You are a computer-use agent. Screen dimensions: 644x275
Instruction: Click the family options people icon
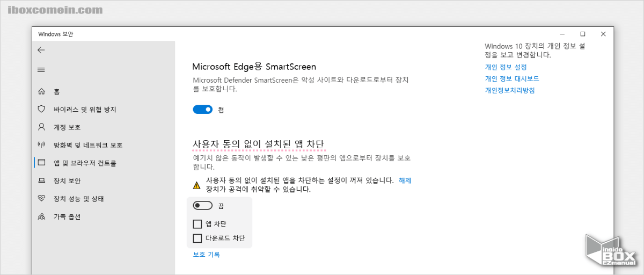(x=41, y=217)
